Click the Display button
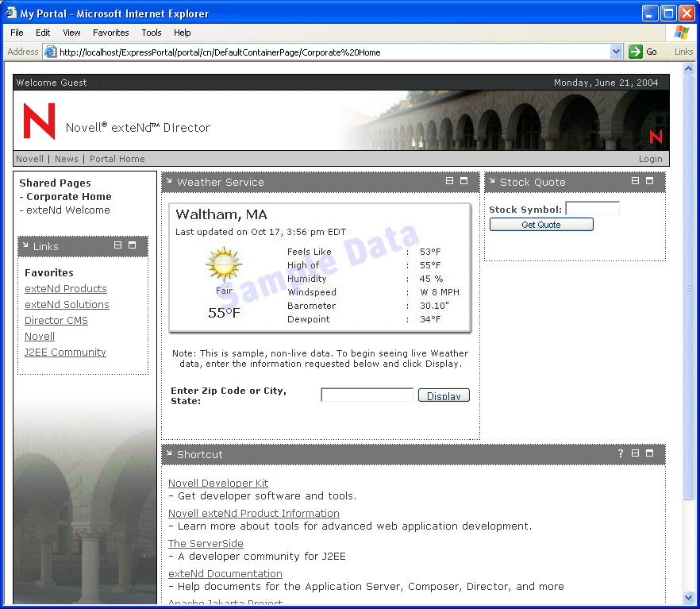Screen dimensions: 700x609 click(444, 395)
